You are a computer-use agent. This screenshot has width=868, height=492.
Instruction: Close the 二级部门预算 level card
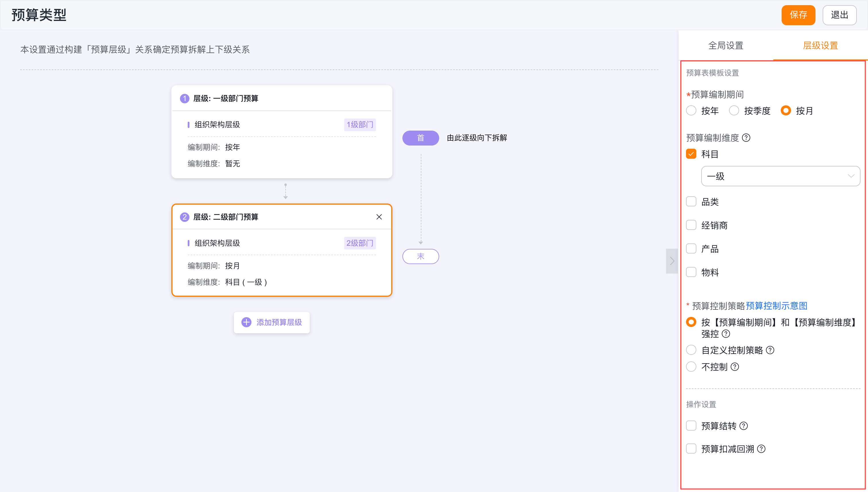[x=379, y=217]
